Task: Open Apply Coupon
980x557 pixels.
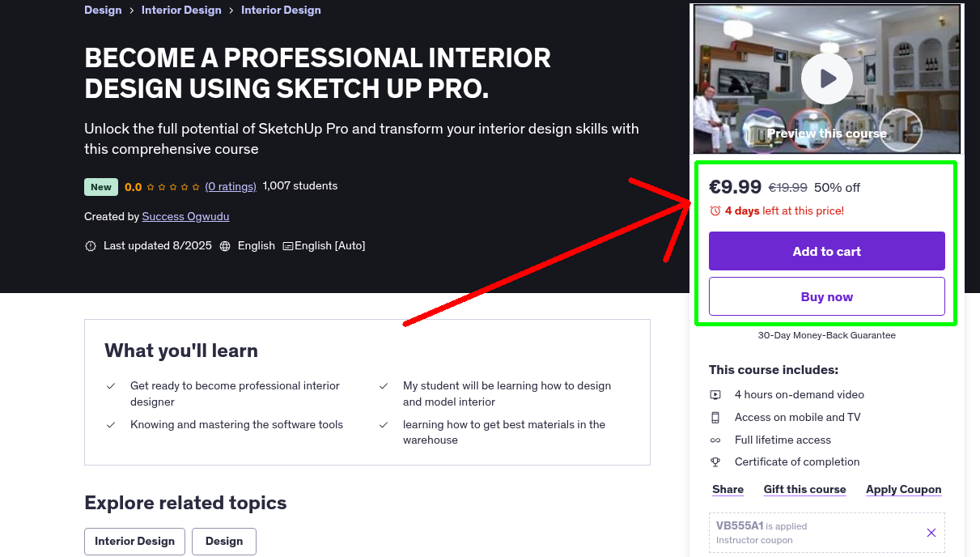Action: [903, 489]
